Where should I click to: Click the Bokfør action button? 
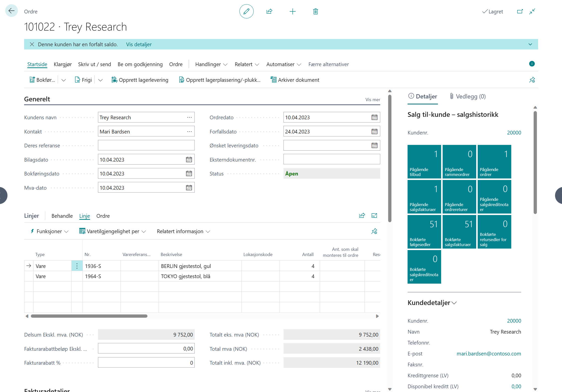42,80
